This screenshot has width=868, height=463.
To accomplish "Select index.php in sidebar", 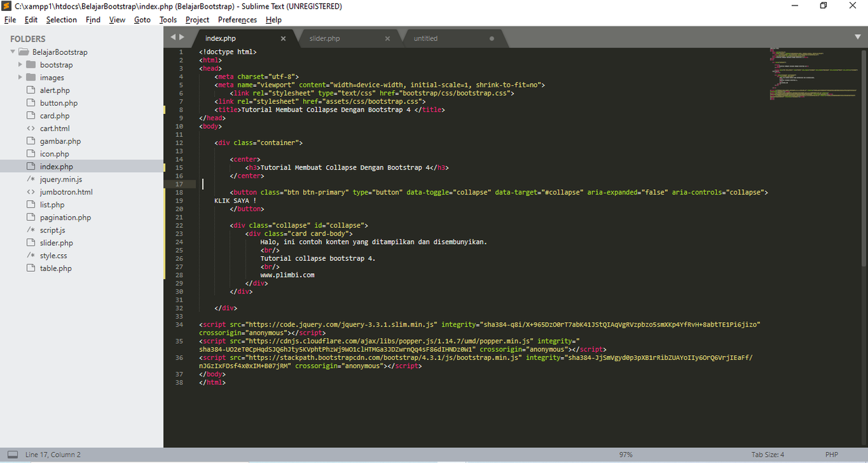I will click(x=56, y=167).
